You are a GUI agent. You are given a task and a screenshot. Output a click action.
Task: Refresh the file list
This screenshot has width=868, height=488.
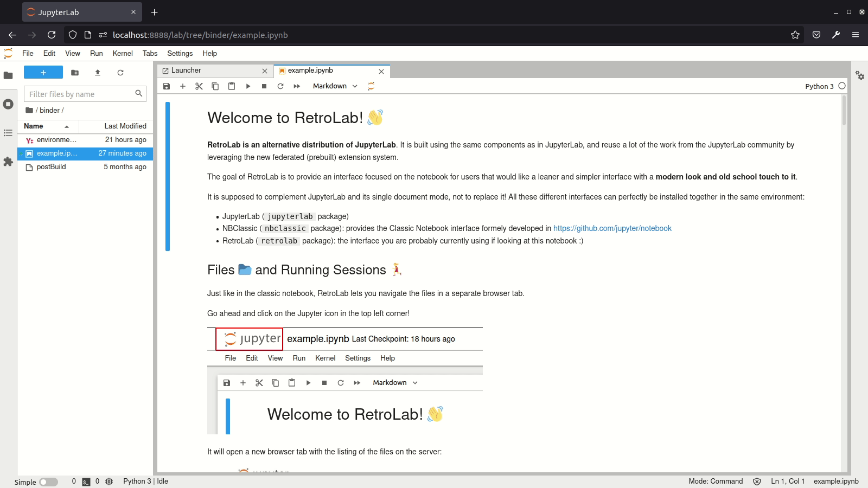click(120, 73)
